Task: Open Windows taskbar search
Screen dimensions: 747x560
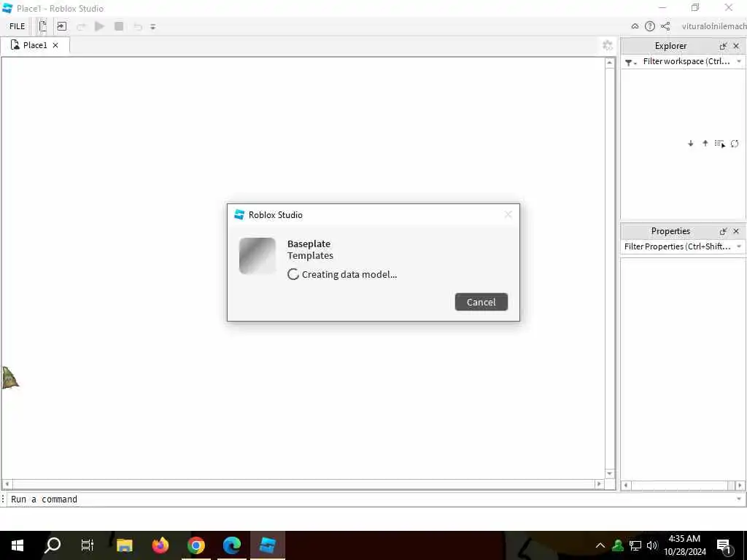Action: coord(53,545)
